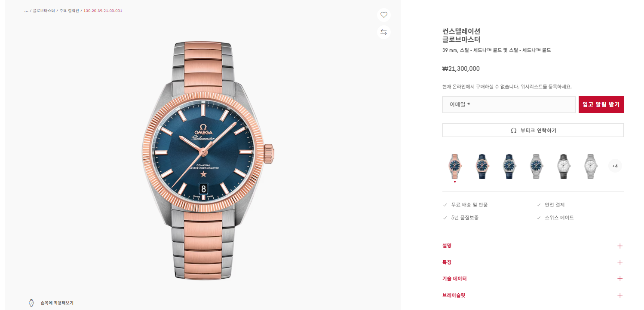Pick black strap white dial variant
The height and width of the screenshot is (310, 644).
pyautogui.click(x=563, y=166)
